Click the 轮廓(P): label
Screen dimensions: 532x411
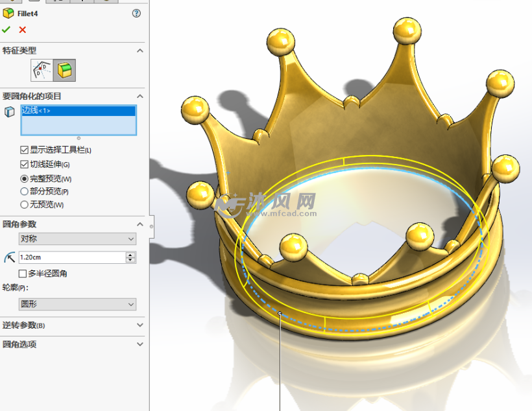click(x=16, y=288)
